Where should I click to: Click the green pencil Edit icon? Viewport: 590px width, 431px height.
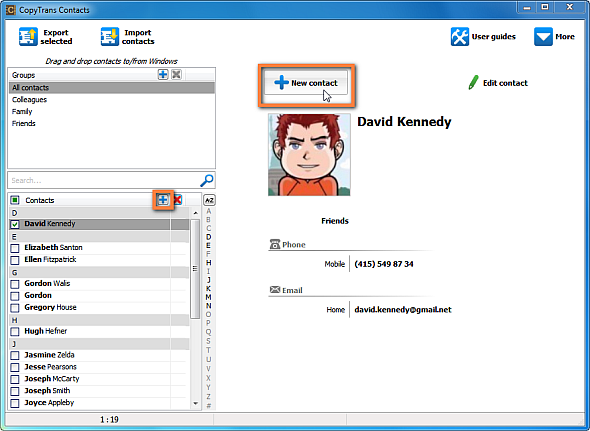(x=473, y=82)
